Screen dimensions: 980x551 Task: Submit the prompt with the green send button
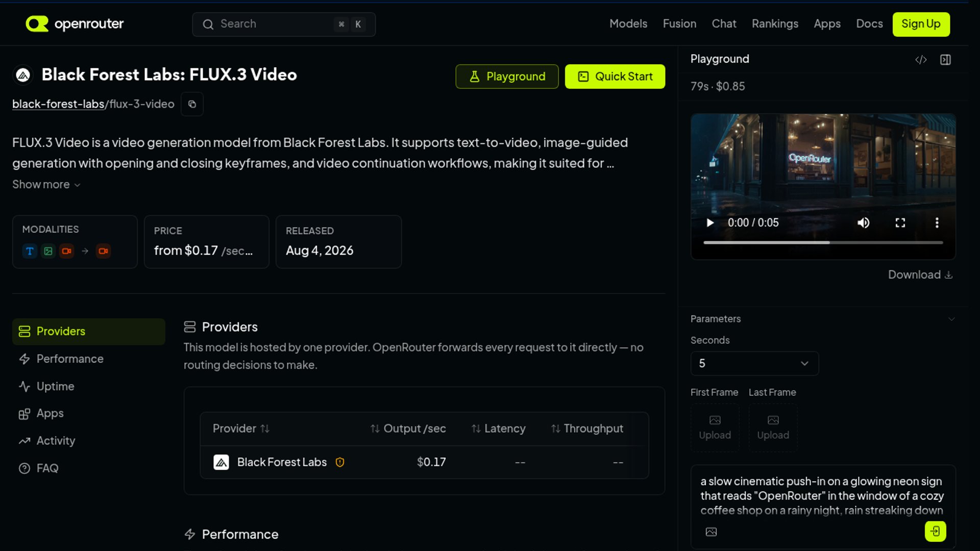point(935,531)
